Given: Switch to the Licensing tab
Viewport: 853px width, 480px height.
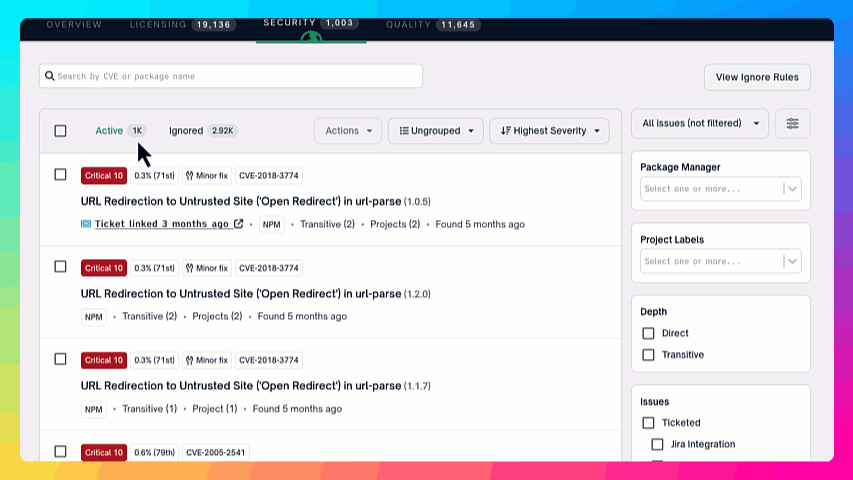Looking at the screenshot, I should 183,24.
